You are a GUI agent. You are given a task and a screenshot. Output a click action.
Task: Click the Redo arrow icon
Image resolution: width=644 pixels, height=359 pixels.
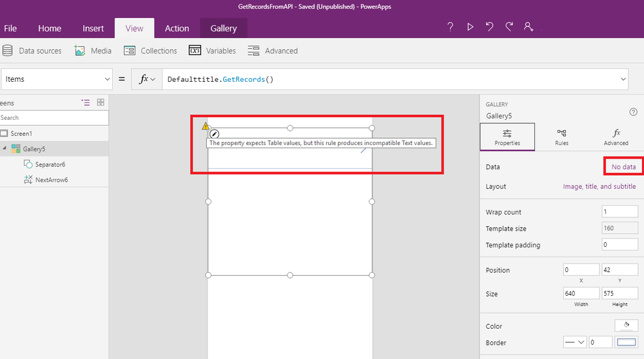pyautogui.click(x=509, y=26)
